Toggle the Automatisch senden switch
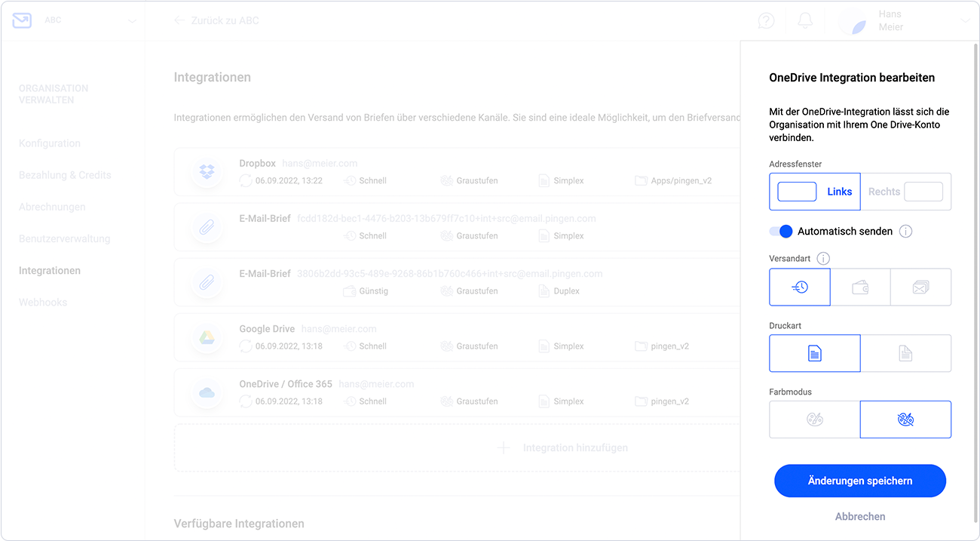Viewport: 980px width, 541px height. click(781, 232)
